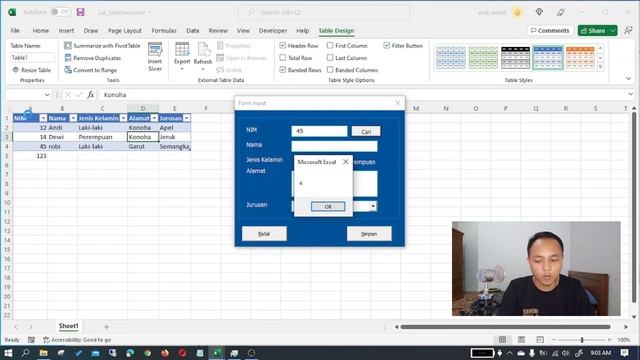Screen dimensions: 640x360
Task: Click the Table Name input field
Action: [x=32, y=58]
